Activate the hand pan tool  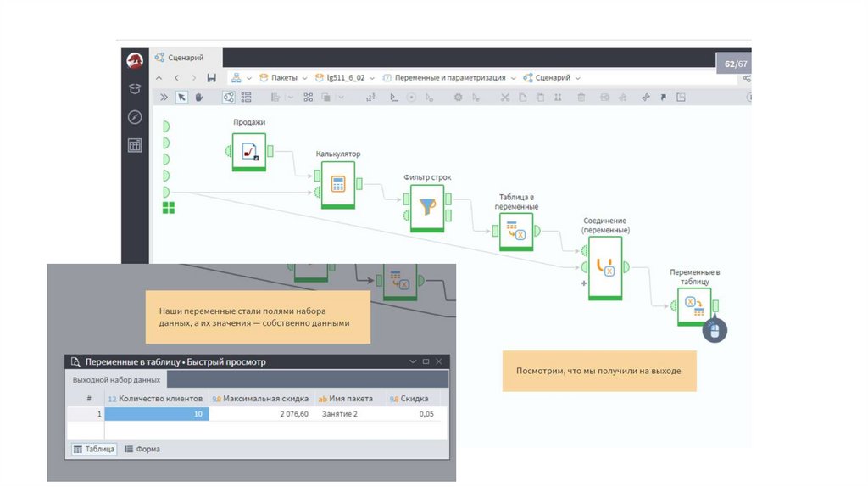pyautogui.click(x=199, y=98)
